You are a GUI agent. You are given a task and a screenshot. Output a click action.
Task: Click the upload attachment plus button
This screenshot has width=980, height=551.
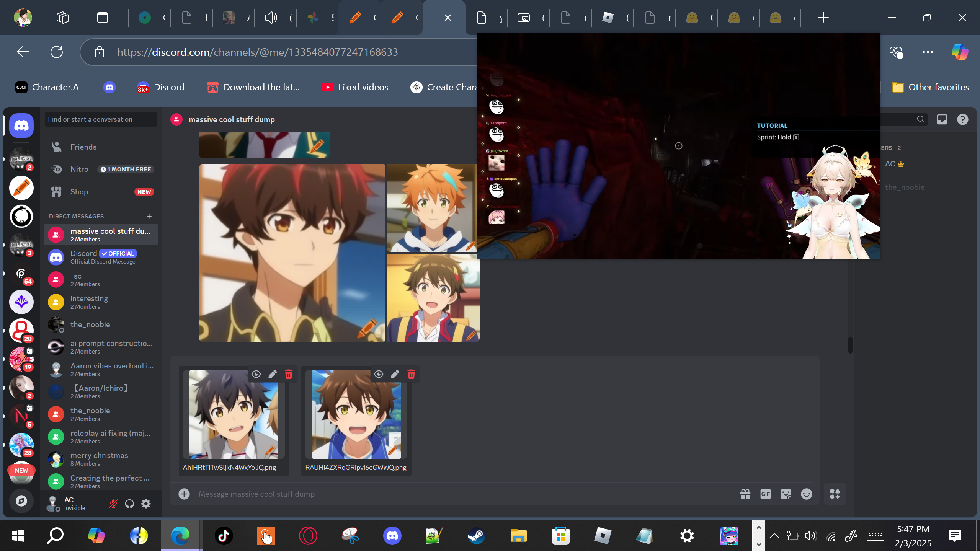(x=184, y=494)
